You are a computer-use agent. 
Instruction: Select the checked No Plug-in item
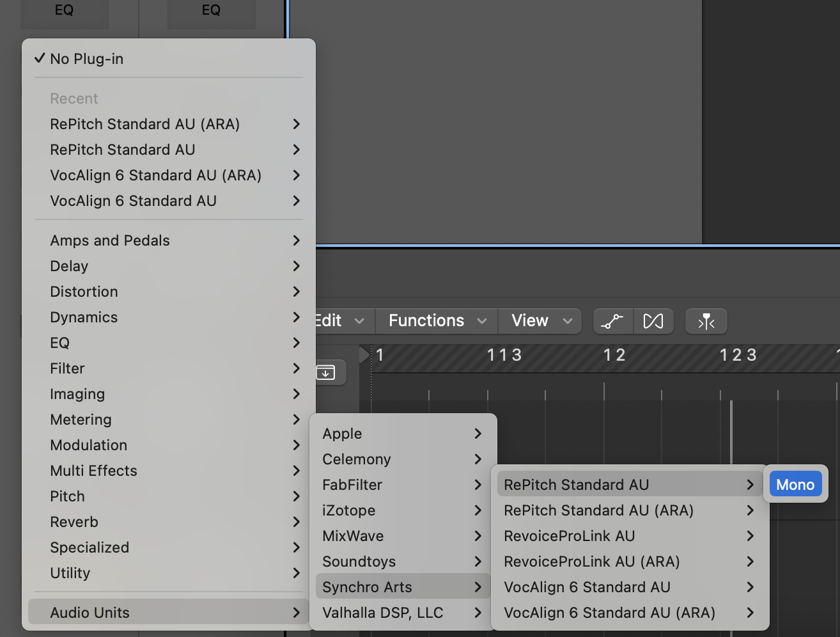click(x=87, y=59)
